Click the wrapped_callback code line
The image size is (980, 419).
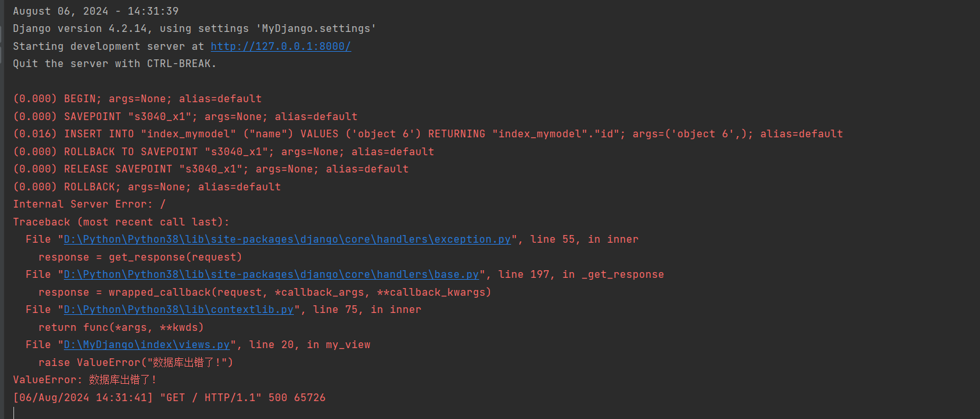click(264, 293)
